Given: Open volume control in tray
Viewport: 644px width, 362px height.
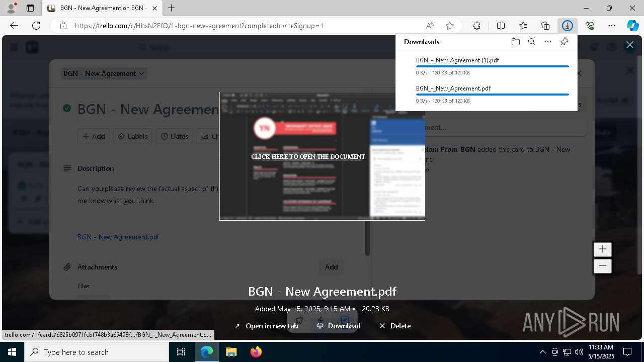Looking at the screenshot, I should pos(579,352).
